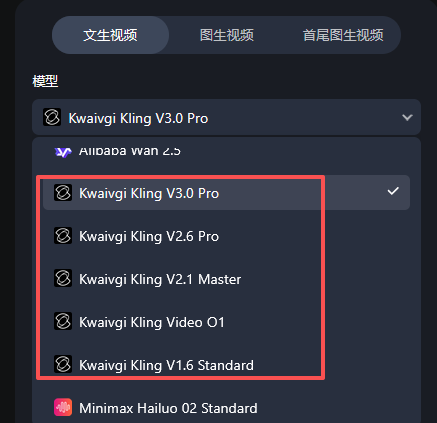Choose Minimax Hailuo 02 Standard model
The height and width of the screenshot is (423, 437).
click(x=226, y=408)
